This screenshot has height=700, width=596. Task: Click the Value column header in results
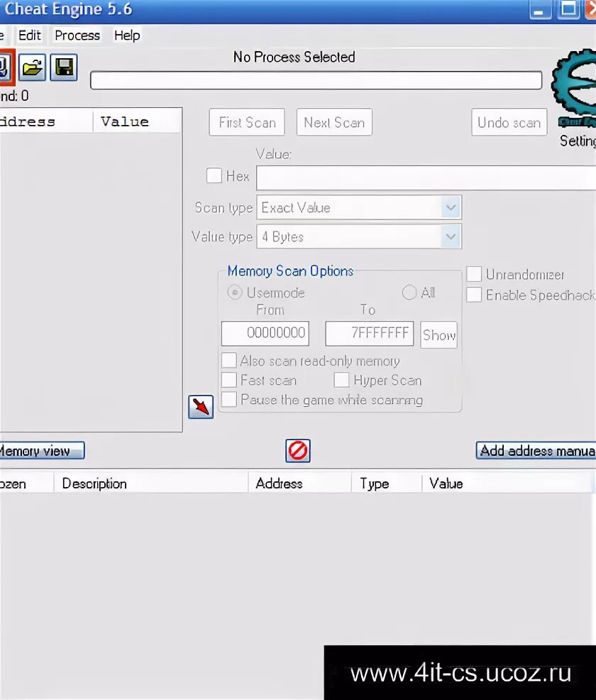pos(137,121)
